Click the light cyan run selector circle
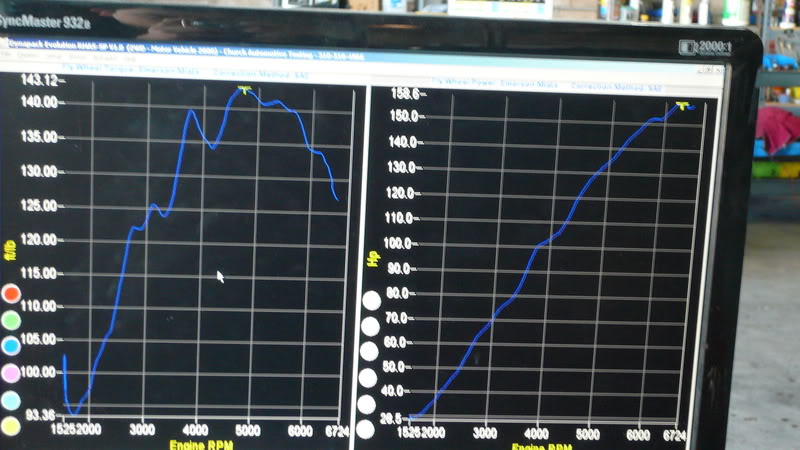The image size is (800, 450). click(x=11, y=401)
